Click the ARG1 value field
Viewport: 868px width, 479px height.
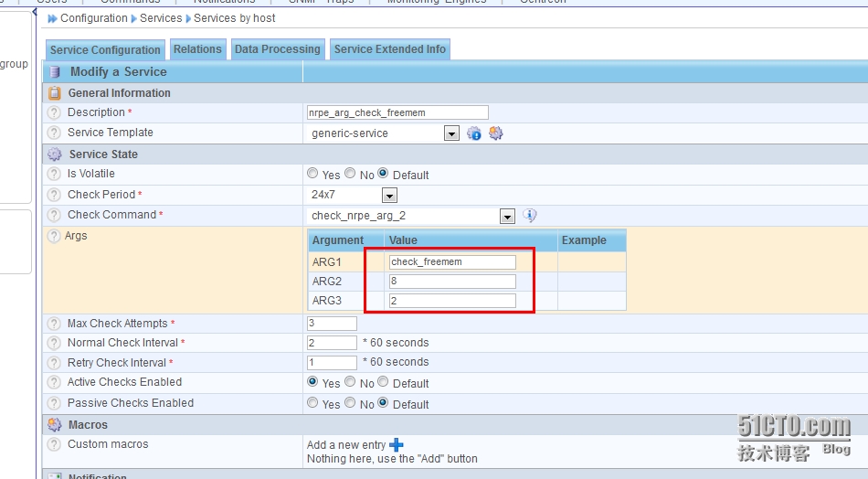tap(452, 262)
